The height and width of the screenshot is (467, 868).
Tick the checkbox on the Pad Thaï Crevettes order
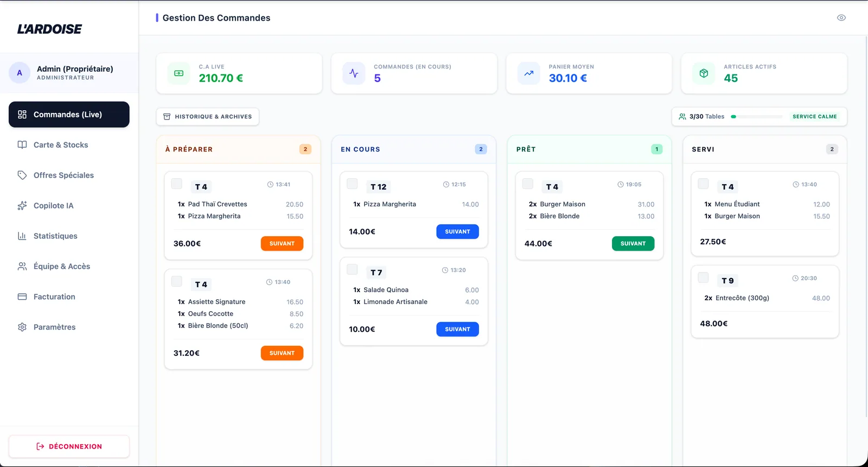point(177,184)
